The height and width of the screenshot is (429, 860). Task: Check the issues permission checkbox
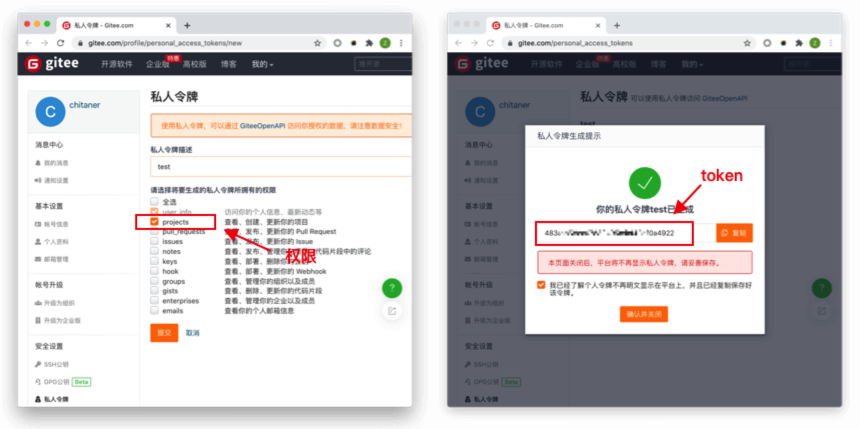click(154, 241)
